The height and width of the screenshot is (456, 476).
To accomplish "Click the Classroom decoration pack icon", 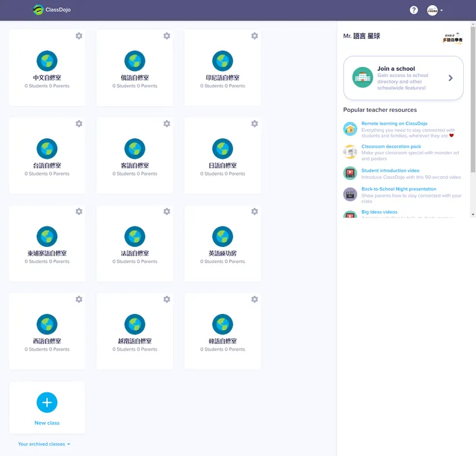I will 350,152.
